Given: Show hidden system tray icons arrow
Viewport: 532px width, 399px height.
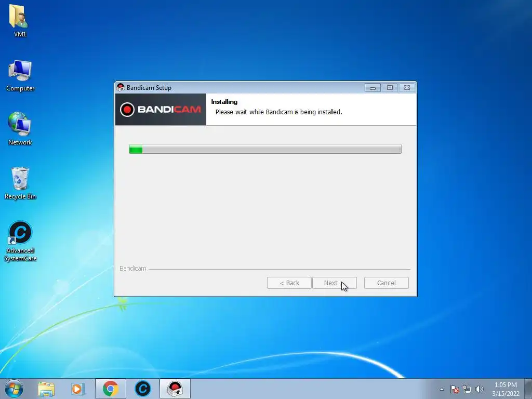Looking at the screenshot, I should pyautogui.click(x=442, y=389).
